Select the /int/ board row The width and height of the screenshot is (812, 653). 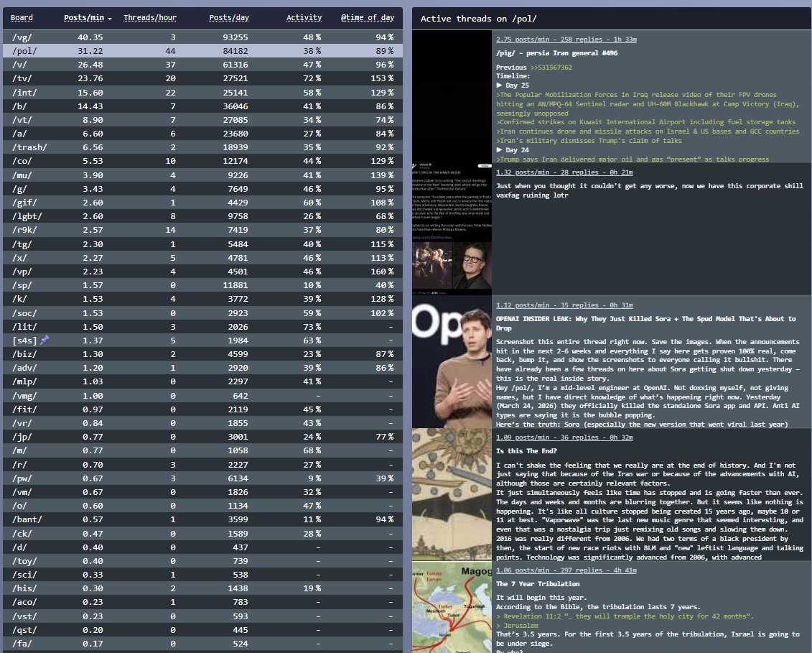click(x=202, y=92)
